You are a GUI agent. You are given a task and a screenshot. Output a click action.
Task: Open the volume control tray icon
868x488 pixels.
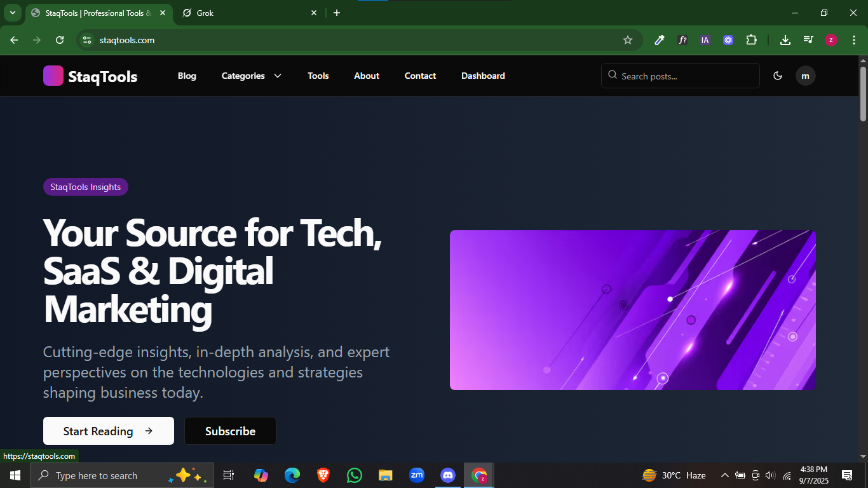[x=771, y=475]
